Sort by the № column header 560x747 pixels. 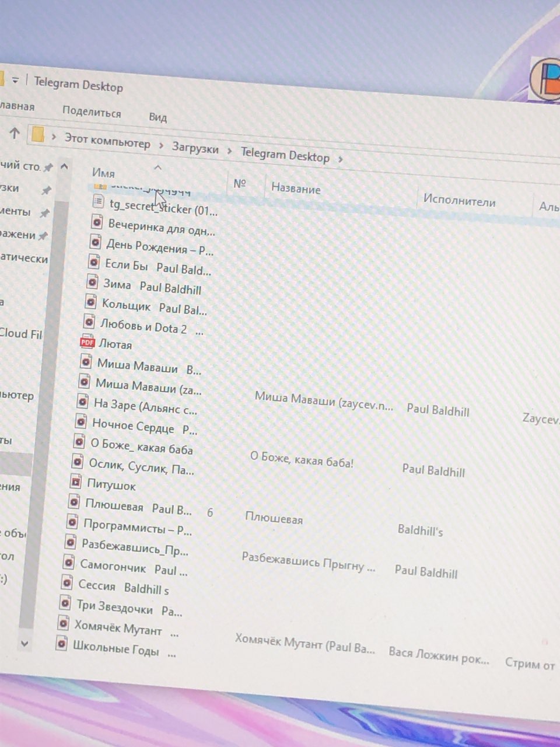[239, 183]
